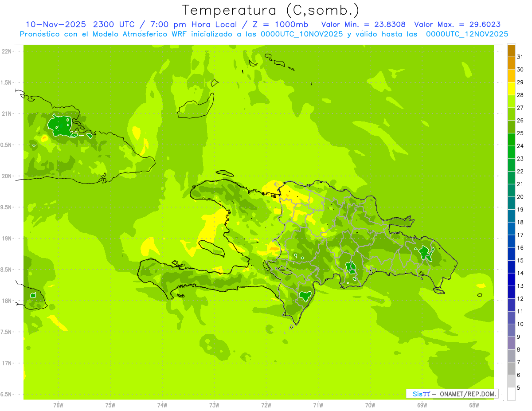Image resolution: width=532 pixels, height=411 pixels.
Task: Click the "5" colorbar label
Action: pos(518,388)
